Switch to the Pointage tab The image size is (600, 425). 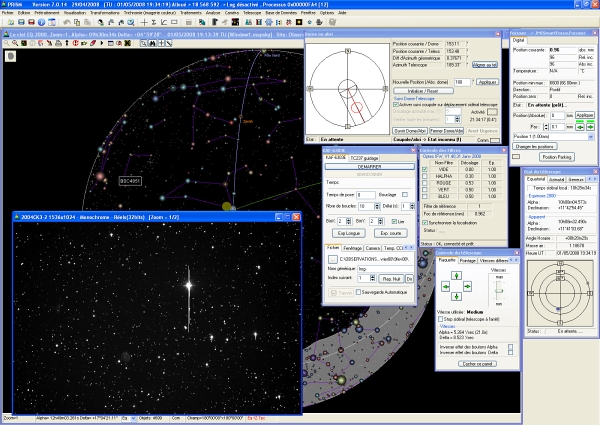tap(467, 261)
